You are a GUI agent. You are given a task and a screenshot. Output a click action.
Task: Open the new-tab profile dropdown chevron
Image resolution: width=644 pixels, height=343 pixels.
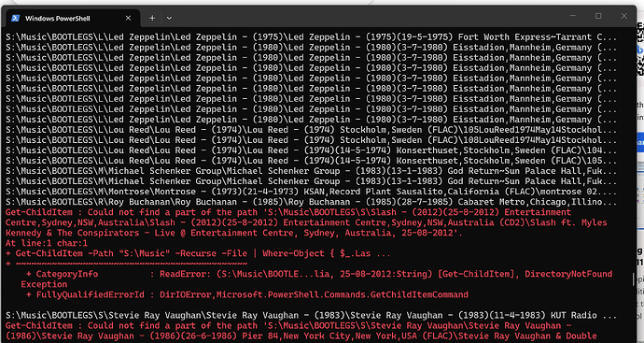pyautogui.click(x=169, y=18)
